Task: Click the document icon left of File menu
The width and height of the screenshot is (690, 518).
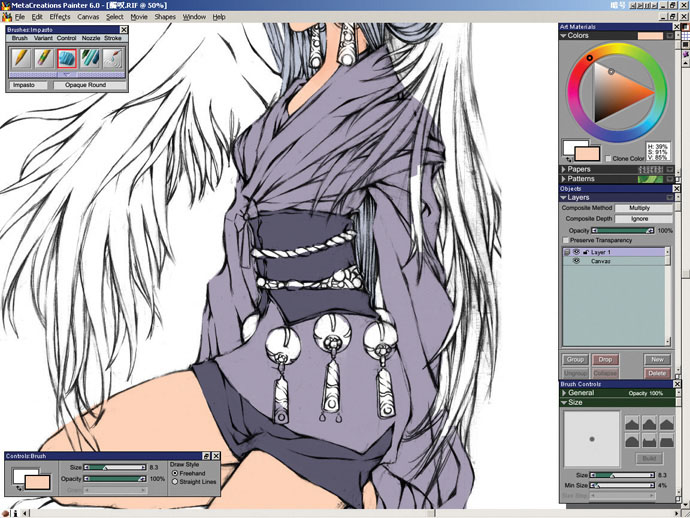Action: click(x=7, y=17)
